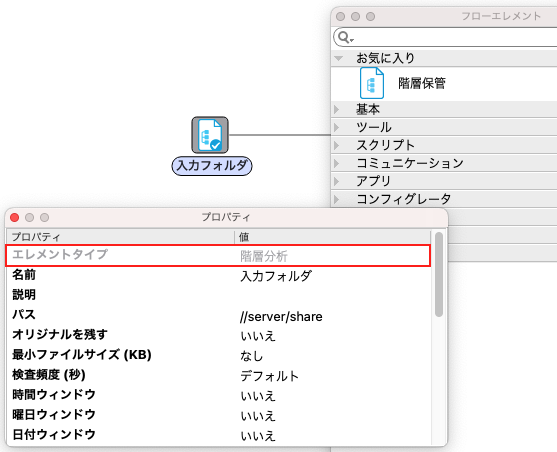Click the デフォルト value for 検査頻度

tap(270, 376)
